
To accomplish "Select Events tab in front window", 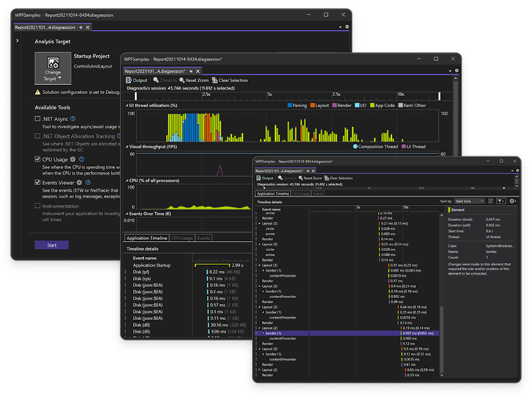I will click(318, 194).
